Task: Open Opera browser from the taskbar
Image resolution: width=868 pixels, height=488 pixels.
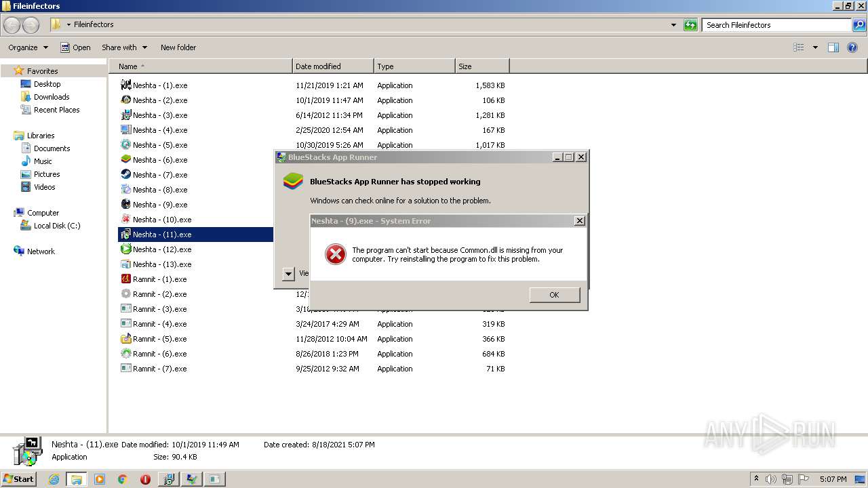Action: (x=145, y=479)
